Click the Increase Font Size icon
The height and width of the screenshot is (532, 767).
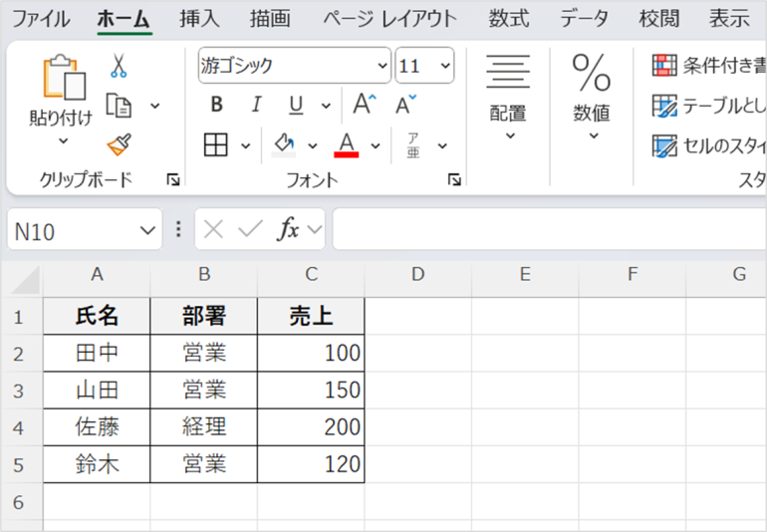(x=365, y=105)
